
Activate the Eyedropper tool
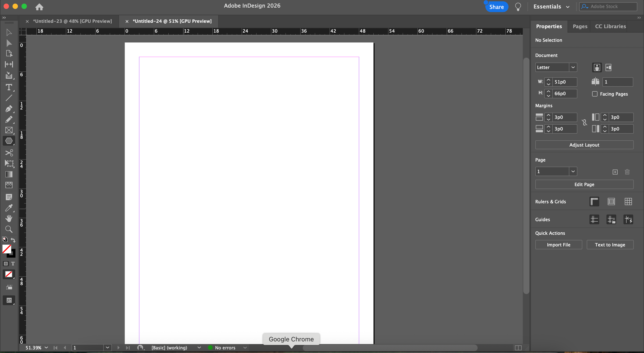point(9,208)
